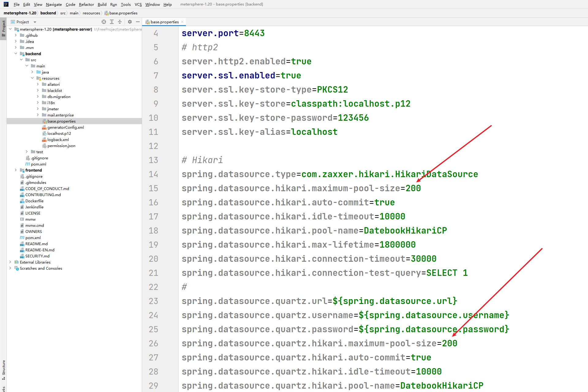The width and height of the screenshot is (588, 392).
Task: Select logback.xml in the project tree
Action: 58,139
